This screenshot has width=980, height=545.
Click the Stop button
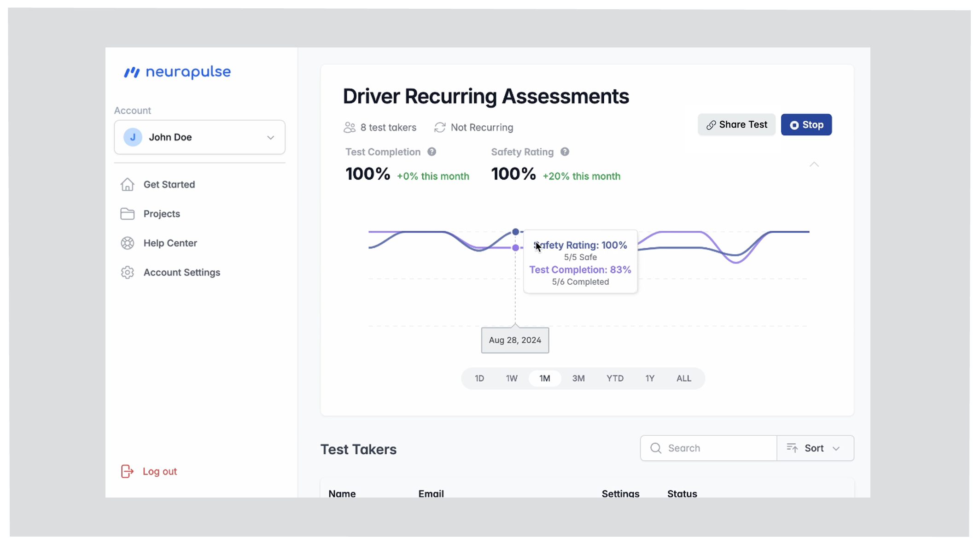[x=806, y=125]
